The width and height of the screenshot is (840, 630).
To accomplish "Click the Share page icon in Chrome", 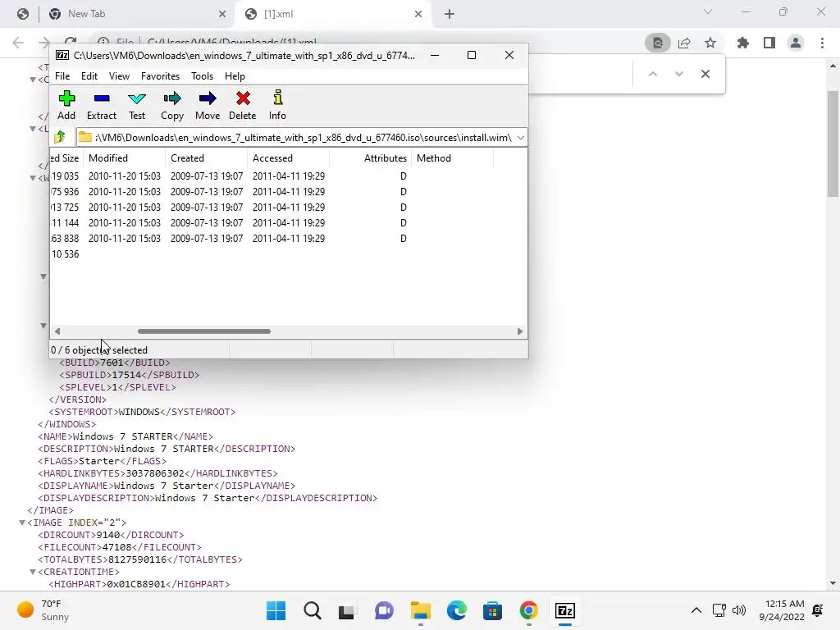I will [x=684, y=43].
